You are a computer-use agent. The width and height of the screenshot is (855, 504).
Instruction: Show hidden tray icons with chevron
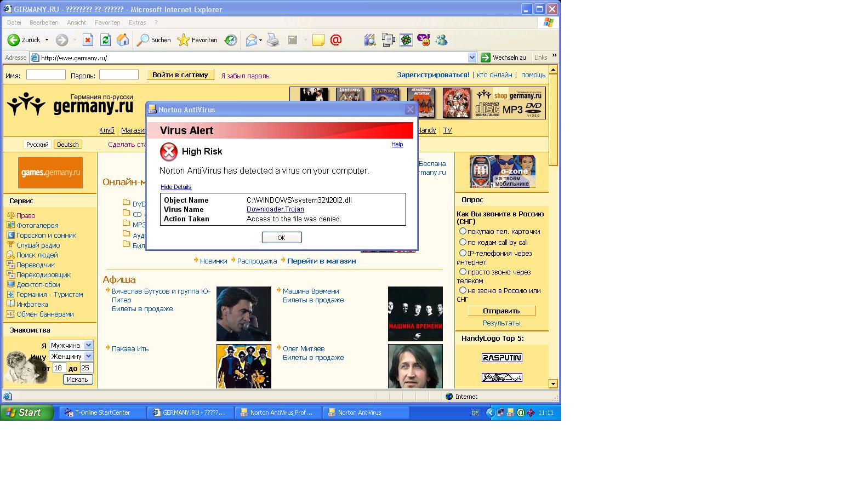coord(491,413)
